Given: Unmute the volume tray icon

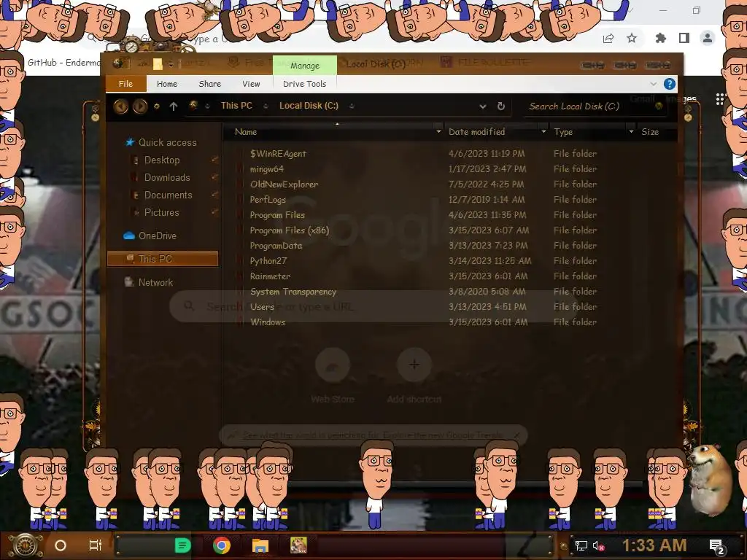Looking at the screenshot, I should point(598,545).
